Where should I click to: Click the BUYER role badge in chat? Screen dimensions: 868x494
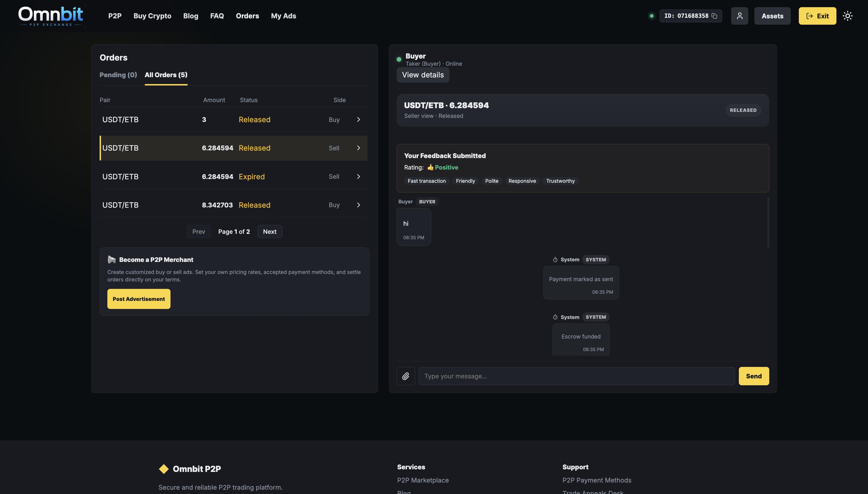tap(427, 202)
